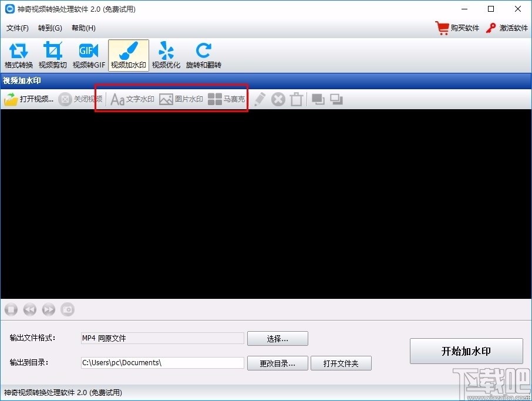This screenshot has width=532, height=401.
Task: Click the black video preview area
Action: [x=265, y=204]
